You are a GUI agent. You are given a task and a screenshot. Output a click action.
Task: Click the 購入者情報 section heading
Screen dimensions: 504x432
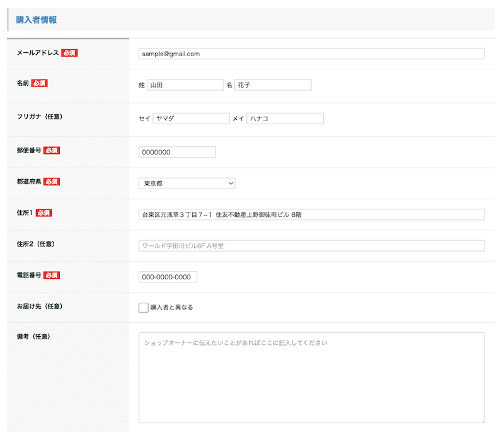coord(37,20)
